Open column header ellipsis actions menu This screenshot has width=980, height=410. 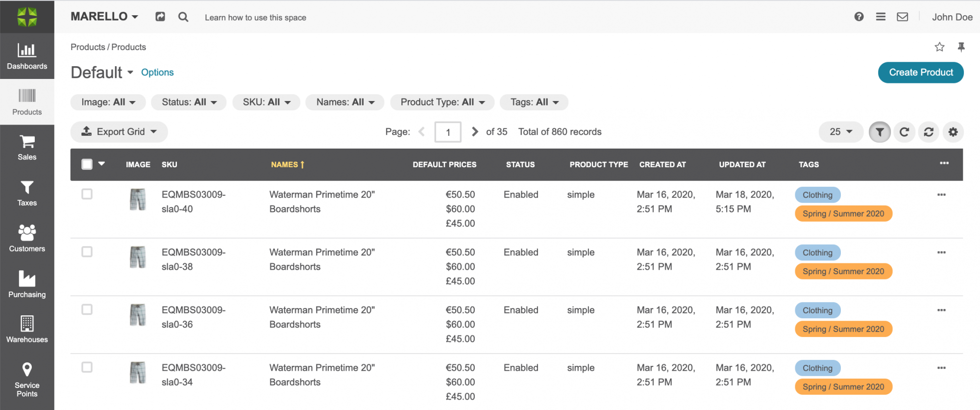click(x=944, y=163)
